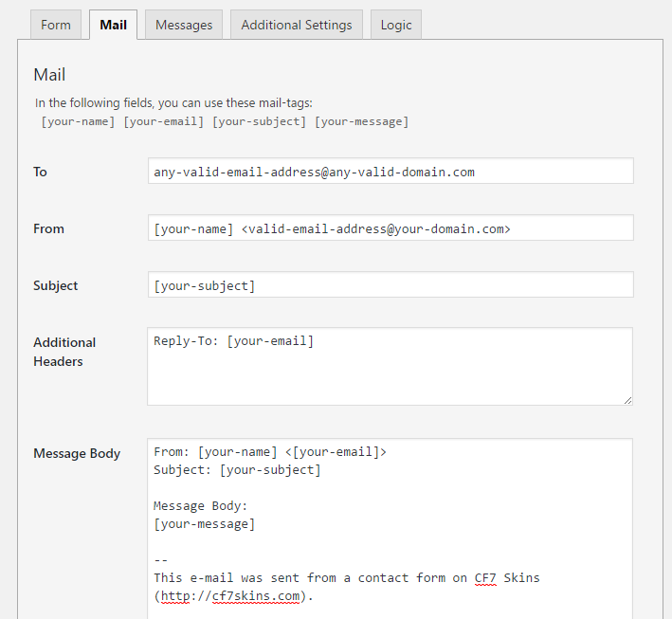
Task: Switch to the Form tab
Action: (56, 25)
